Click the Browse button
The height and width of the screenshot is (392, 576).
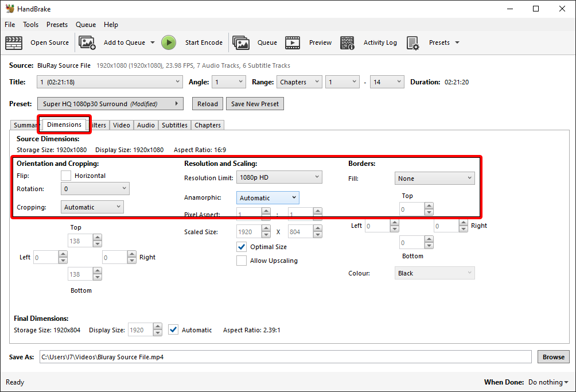tap(554, 357)
